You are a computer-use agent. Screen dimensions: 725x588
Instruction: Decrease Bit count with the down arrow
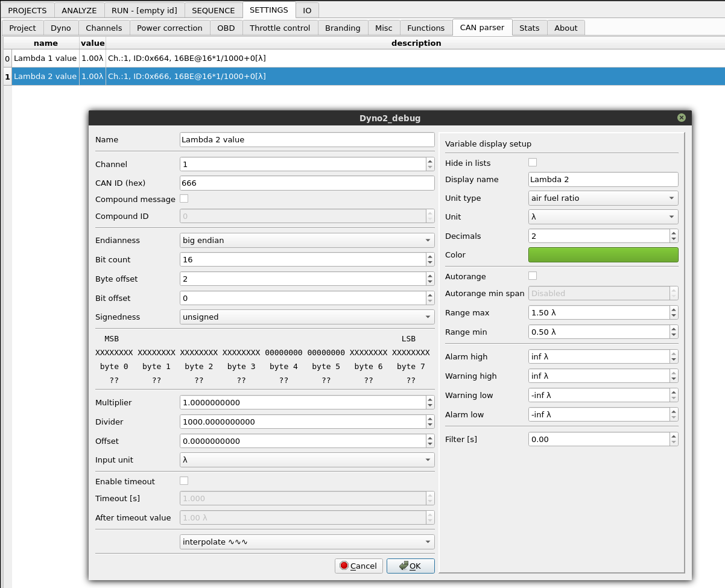tap(431, 262)
